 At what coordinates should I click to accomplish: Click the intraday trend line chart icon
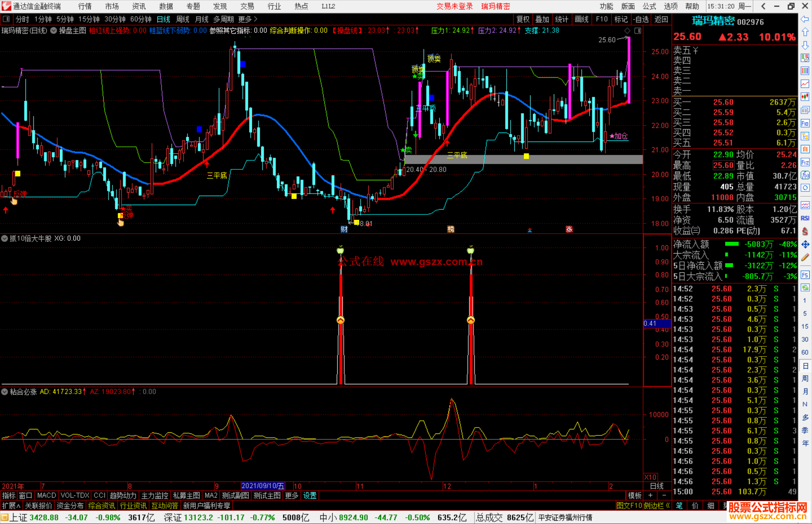click(x=805, y=84)
